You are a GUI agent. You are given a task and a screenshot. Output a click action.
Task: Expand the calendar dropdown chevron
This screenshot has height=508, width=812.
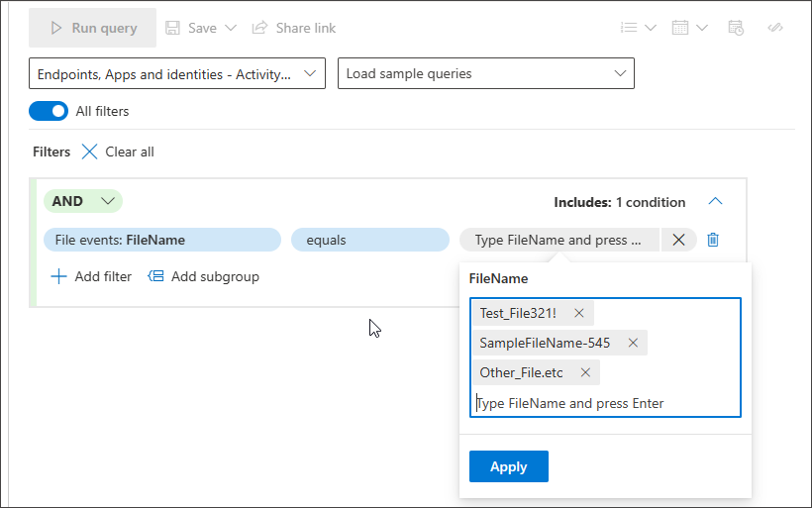click(x=702, y=28)
